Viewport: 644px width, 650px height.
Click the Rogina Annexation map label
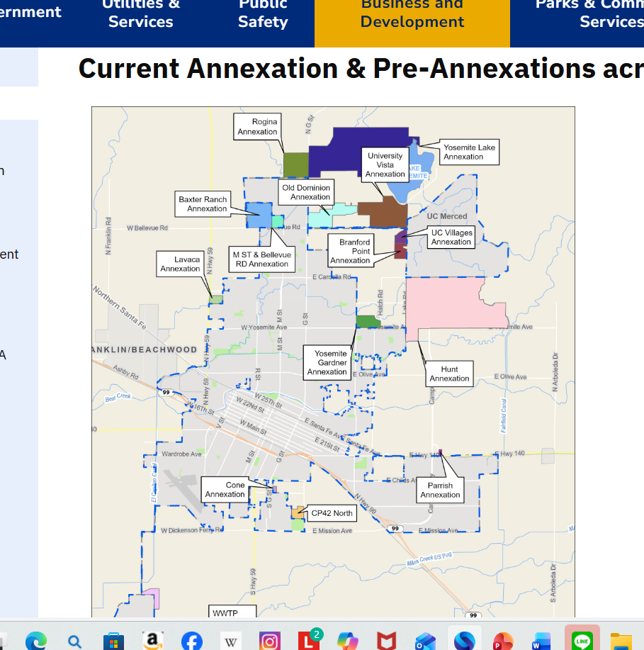tap(258, 127)
